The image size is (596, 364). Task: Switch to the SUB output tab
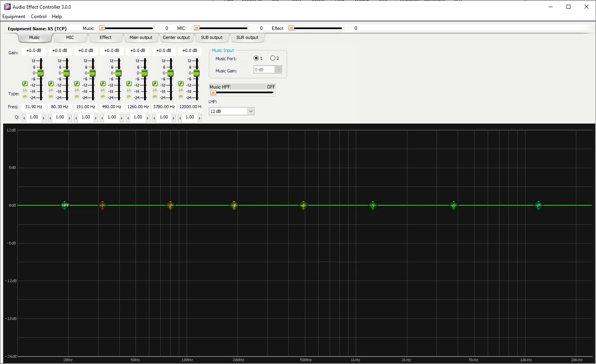tap(212, 38)
